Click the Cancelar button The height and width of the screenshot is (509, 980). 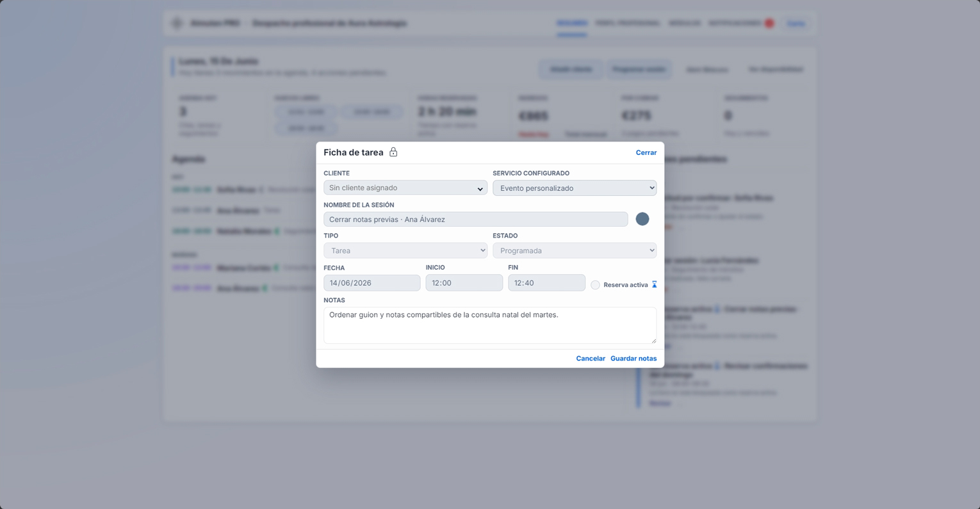click(590, 359)
